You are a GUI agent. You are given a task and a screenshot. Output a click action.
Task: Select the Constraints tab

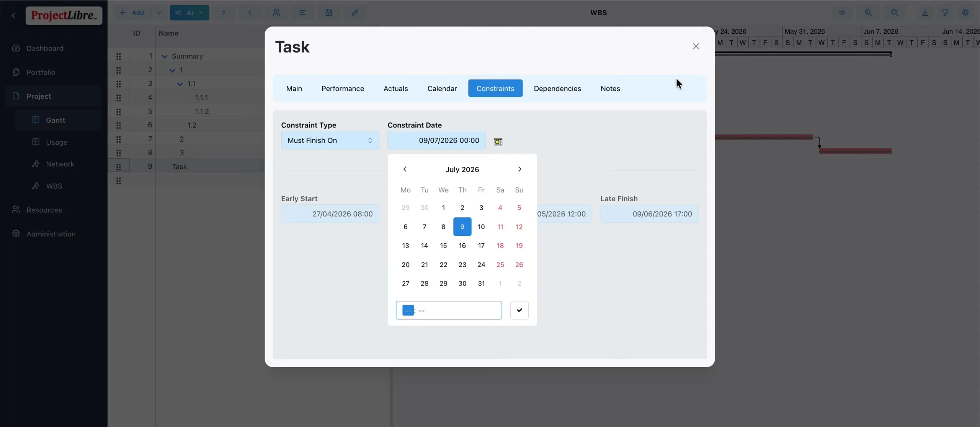coord(495,88)
